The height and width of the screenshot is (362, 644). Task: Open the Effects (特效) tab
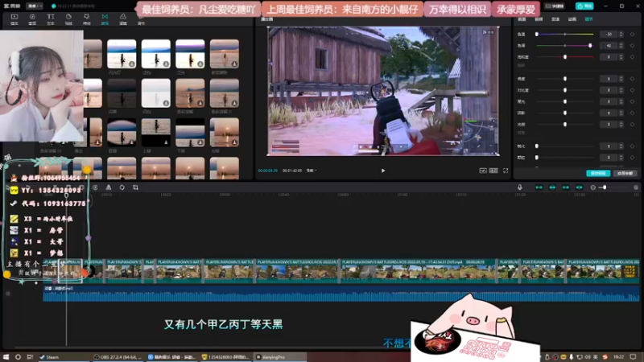[x=87, y=19]
